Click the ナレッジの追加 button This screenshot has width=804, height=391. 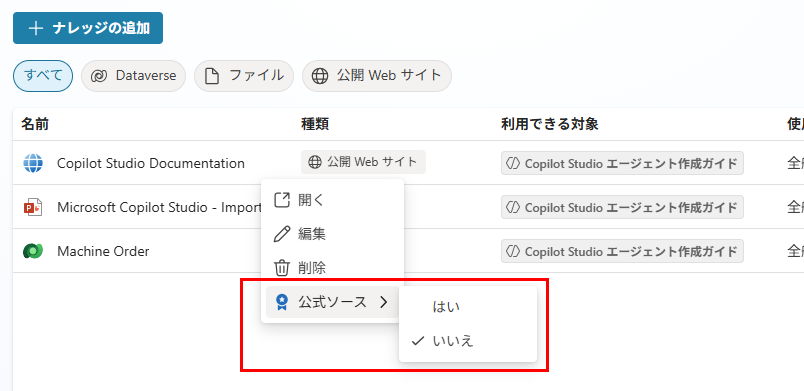point(88,28)
